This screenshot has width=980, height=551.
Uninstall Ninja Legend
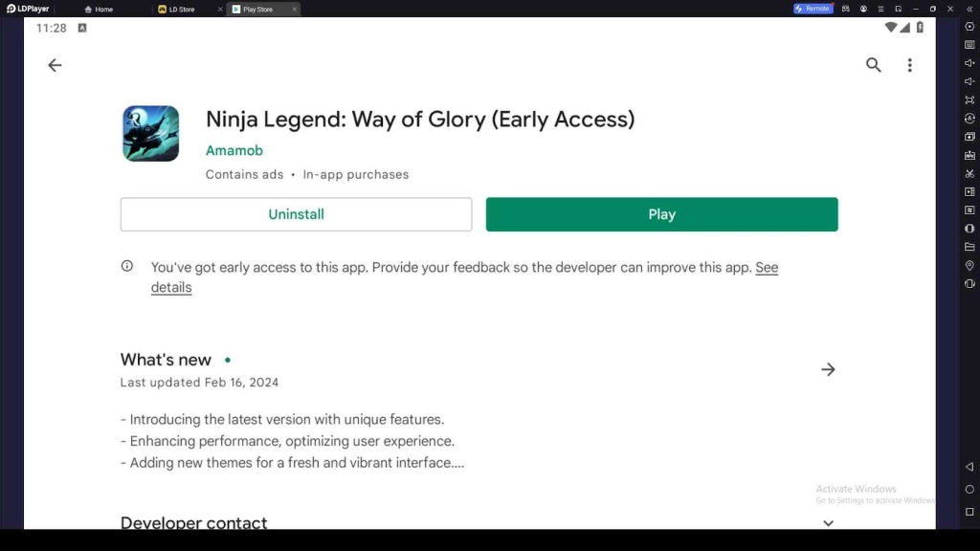click(297, 214)
